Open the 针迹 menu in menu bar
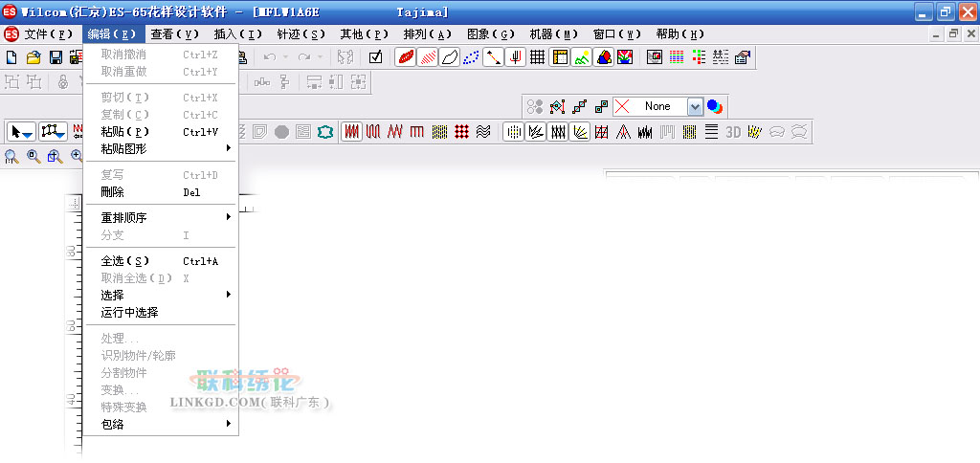This screenshot has width=980, height=463. click(301, 33)
